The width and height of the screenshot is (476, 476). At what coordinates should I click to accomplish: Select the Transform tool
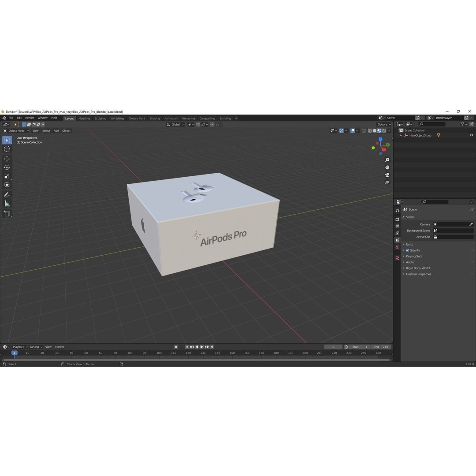coord(7,185)
